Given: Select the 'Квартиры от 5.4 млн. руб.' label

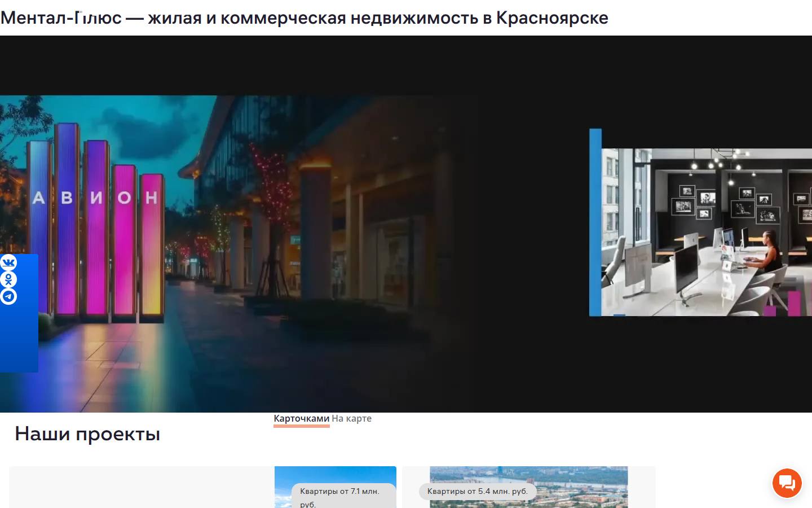Looking at the screenshot, I should coord(478,492).
